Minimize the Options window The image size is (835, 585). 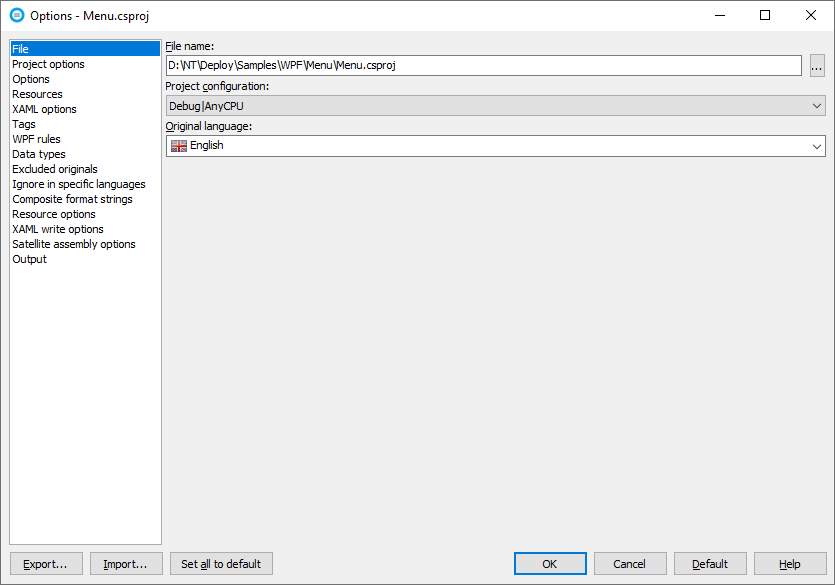pyautogui.click(x=720, y=15)
